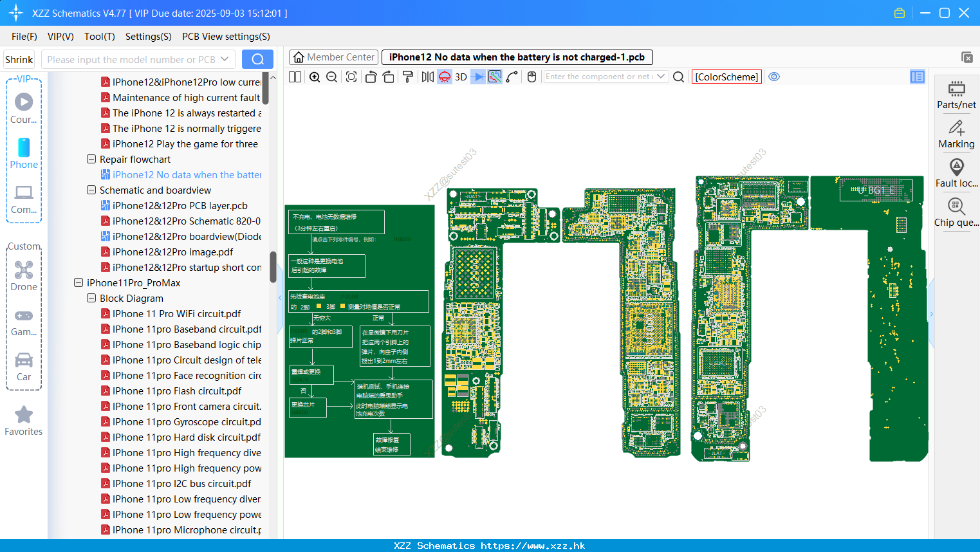Open the Fault location tool

coord(956,174)
